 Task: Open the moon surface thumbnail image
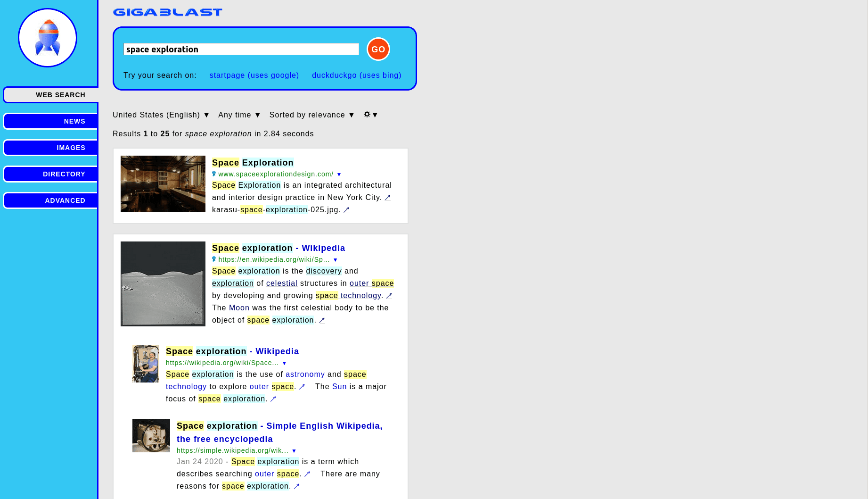click(163, 284)
